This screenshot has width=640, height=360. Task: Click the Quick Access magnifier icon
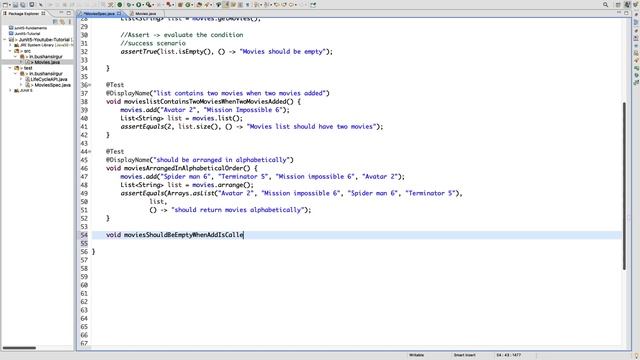[x=605, y=5]
